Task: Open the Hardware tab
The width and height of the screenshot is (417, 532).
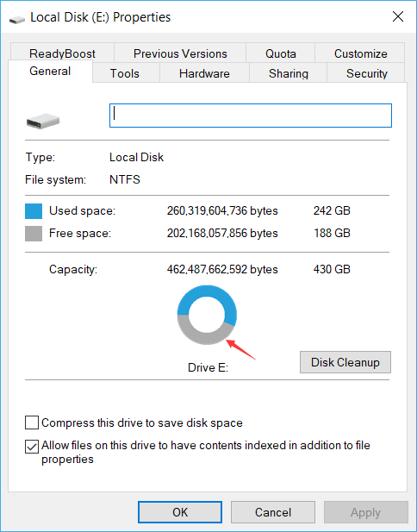Action: 204,73
